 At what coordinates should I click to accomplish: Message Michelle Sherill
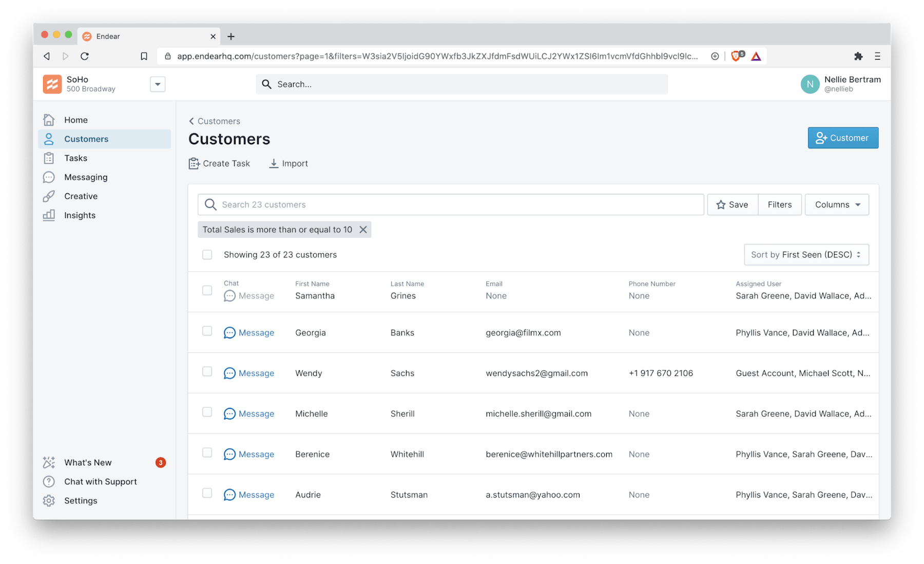point(249,413)
